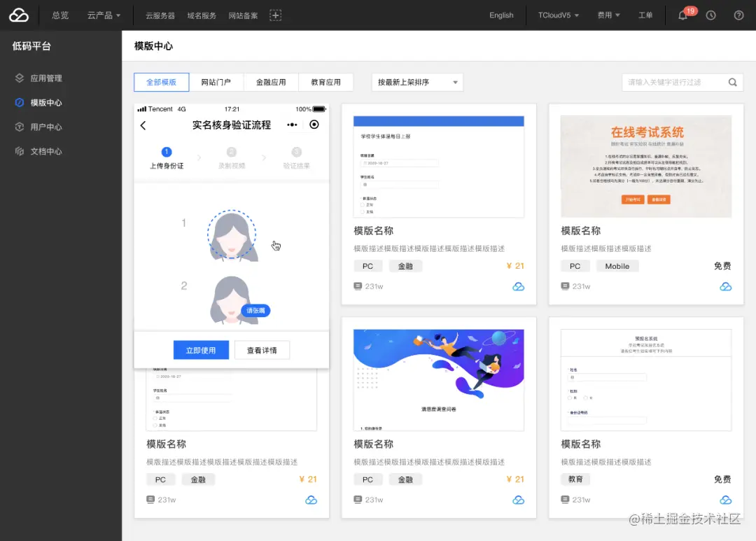Screen dimensions: 756x541
Task: Open 域名服务 in the top navigation
Action: point(202,15)
